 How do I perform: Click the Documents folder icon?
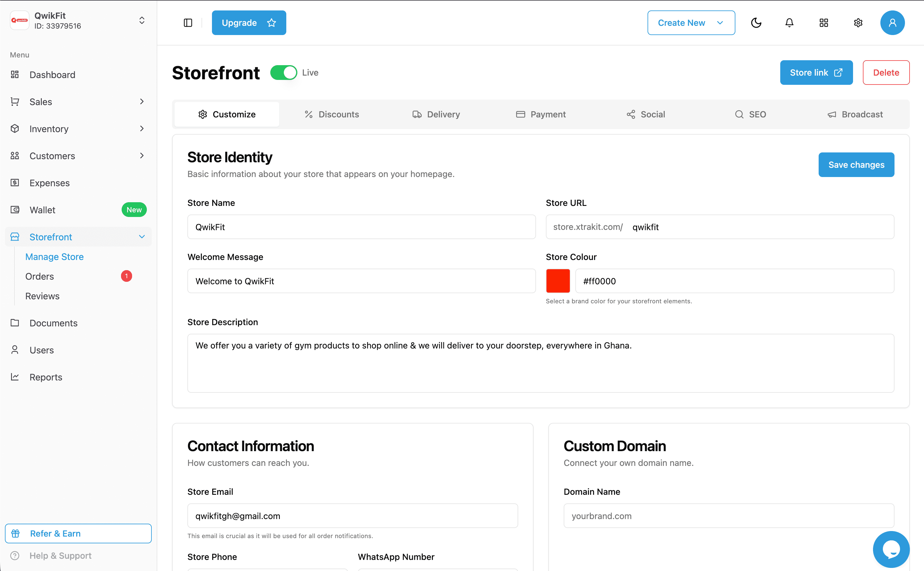(15, 323)
